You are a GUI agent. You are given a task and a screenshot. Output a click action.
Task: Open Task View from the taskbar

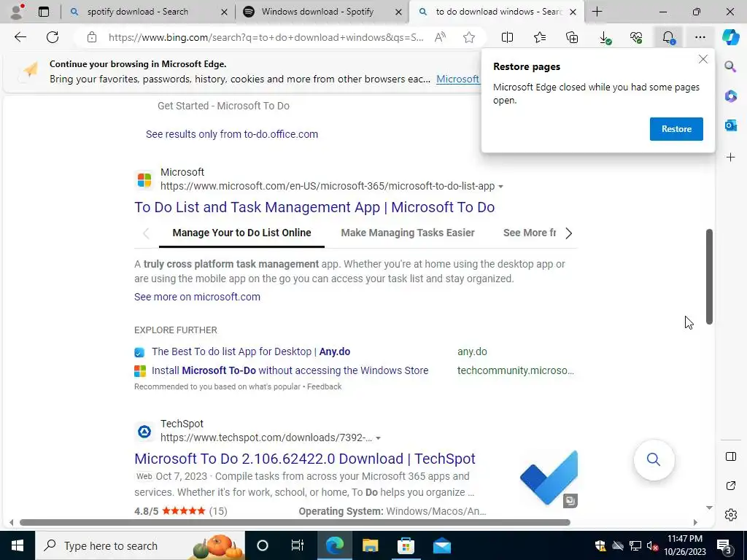(298, 545)
